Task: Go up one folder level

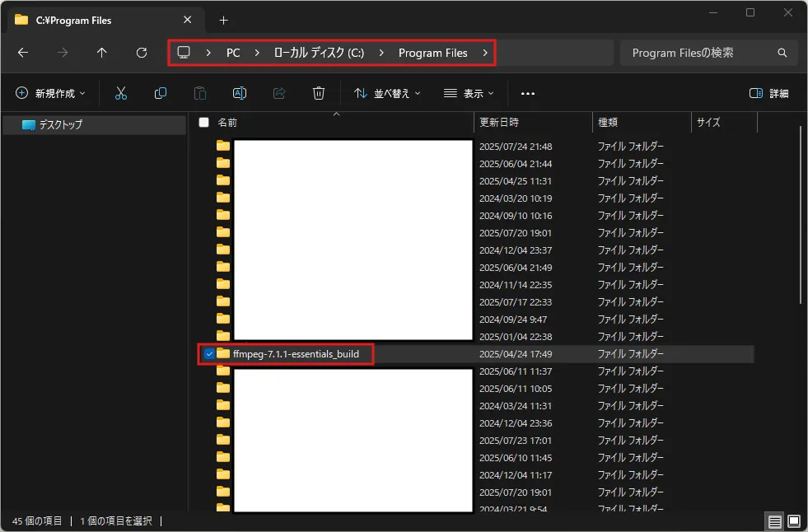Action: pyautogui.click(x=101, y=53)
